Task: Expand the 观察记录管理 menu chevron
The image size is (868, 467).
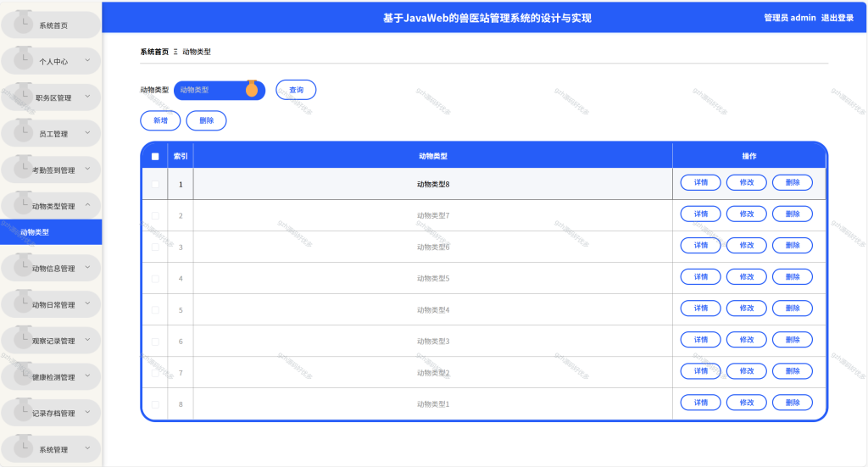Action: tap(87, 340)
